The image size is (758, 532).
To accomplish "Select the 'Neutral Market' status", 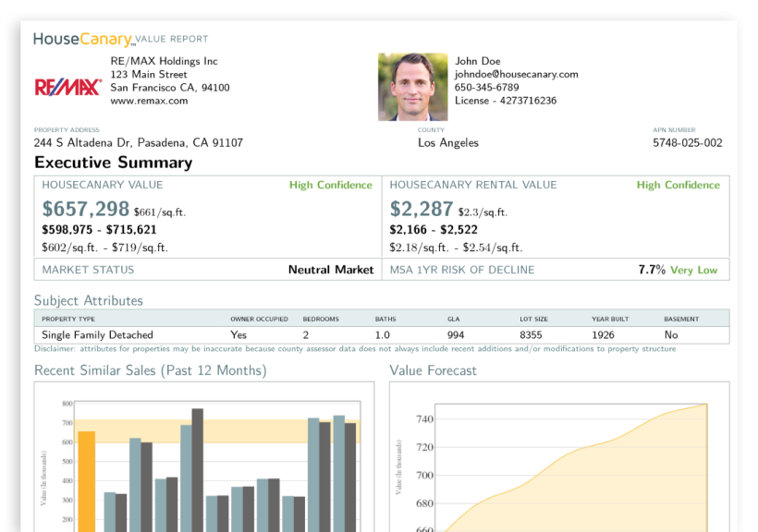I will [x=331, y=270].
